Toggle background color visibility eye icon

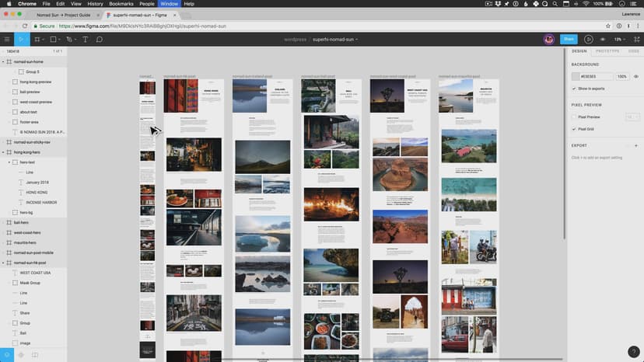(635, 76)
